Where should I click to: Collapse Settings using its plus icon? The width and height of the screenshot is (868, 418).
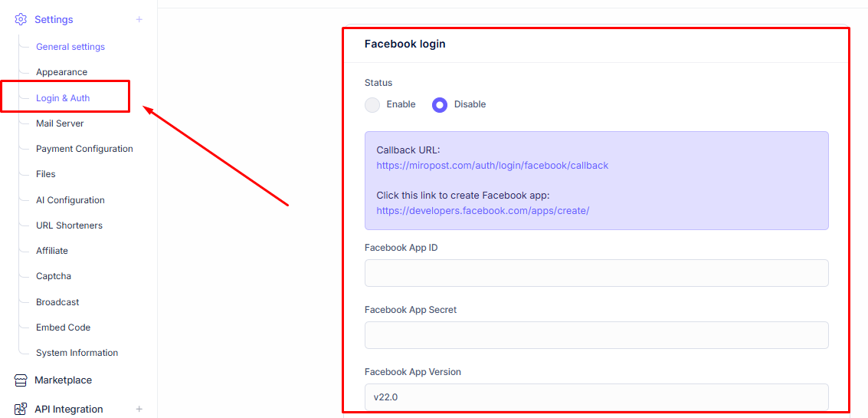pos(139,19)
